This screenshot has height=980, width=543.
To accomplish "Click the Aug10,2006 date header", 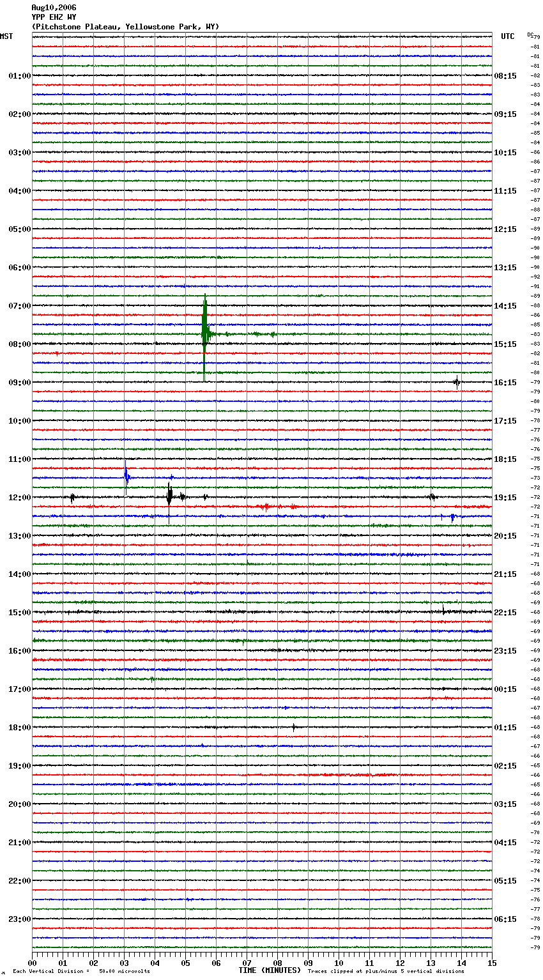I will (54, 8).
